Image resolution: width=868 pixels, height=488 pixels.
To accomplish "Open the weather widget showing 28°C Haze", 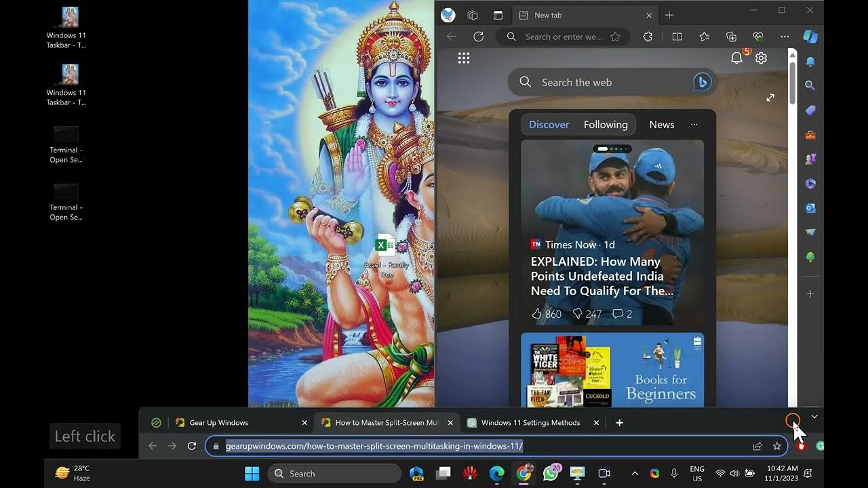I will (x=73, y=473).
